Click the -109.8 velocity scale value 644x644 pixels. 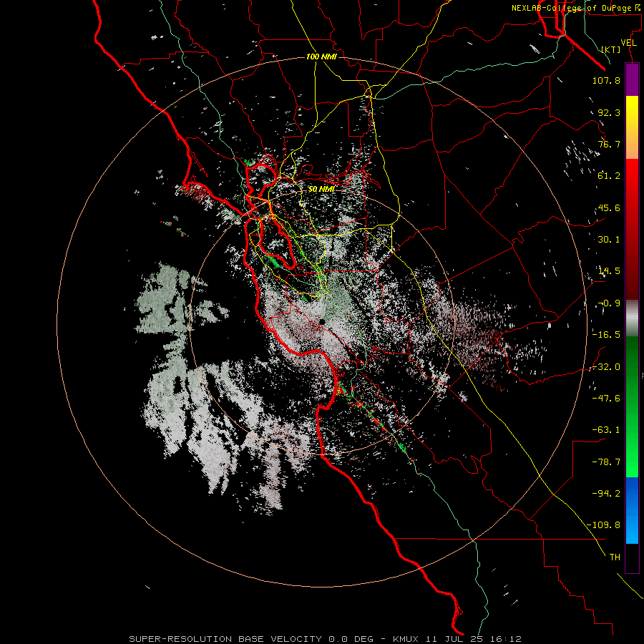(x=603, y=525)
